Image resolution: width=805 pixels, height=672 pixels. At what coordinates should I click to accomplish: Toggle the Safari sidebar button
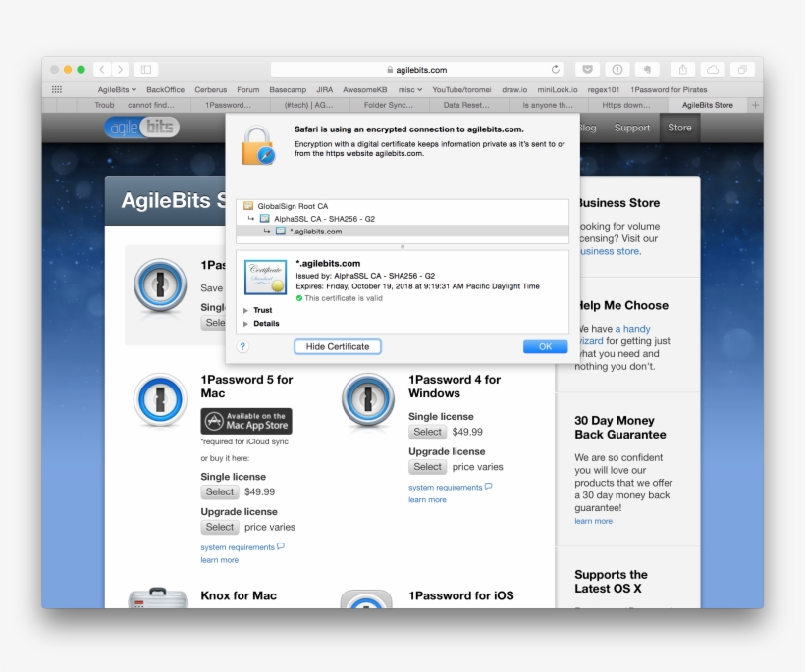point(146,70)
